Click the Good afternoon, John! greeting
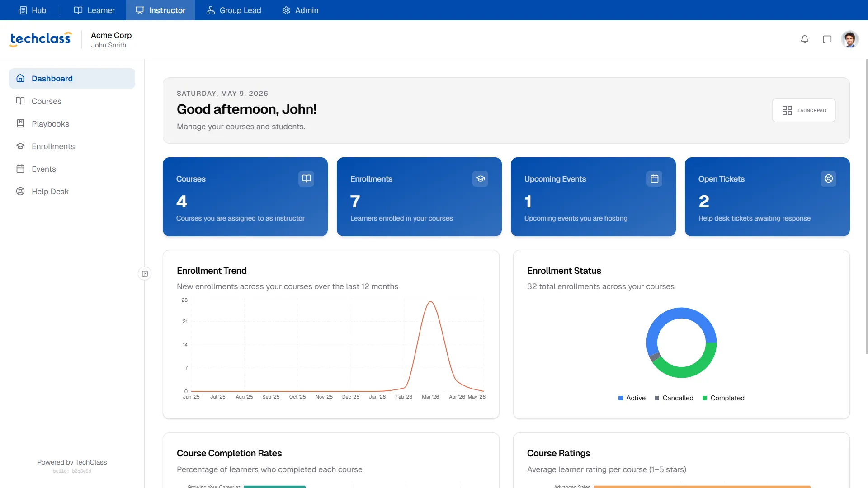868x488 pixels. click(246, 109)
